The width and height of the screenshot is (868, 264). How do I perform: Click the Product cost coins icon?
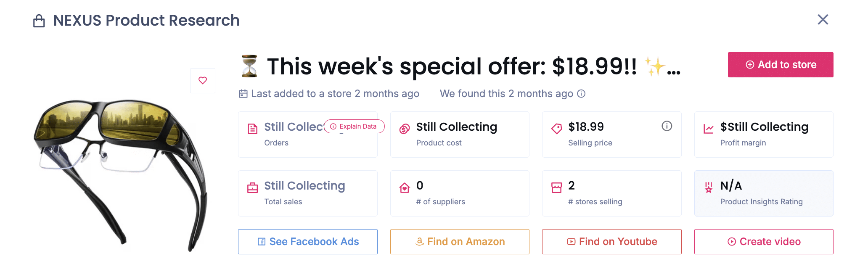[x=405, y=129]
